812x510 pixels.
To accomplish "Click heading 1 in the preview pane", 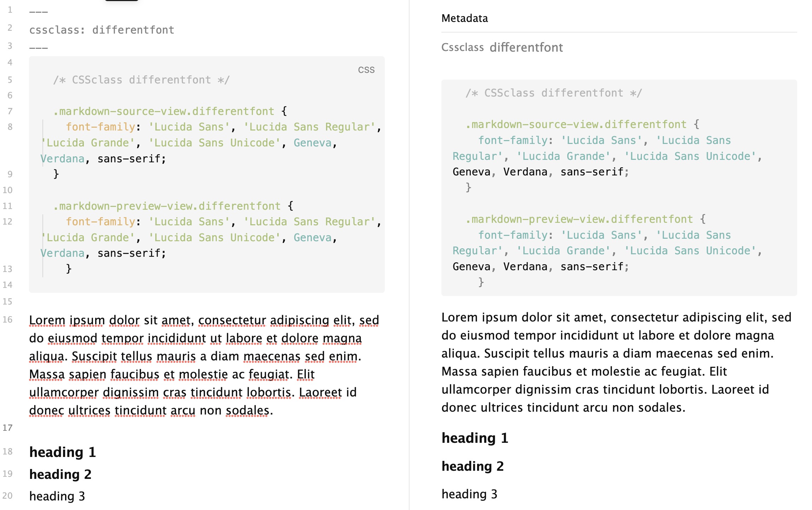I will point(475,438).
